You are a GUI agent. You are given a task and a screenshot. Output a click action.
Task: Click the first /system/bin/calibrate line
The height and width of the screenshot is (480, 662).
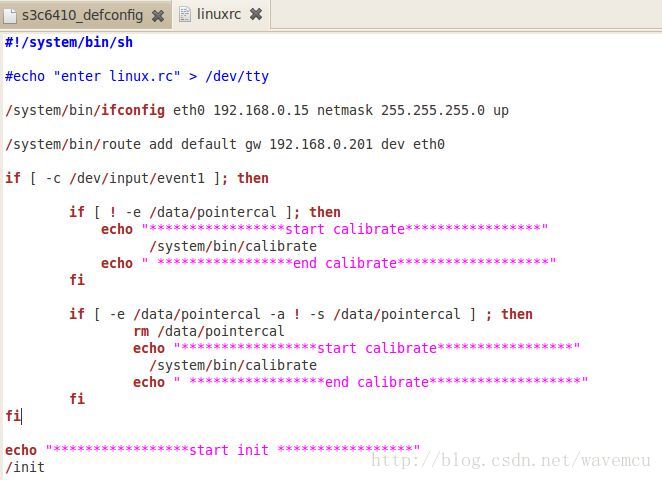(233, 246)
